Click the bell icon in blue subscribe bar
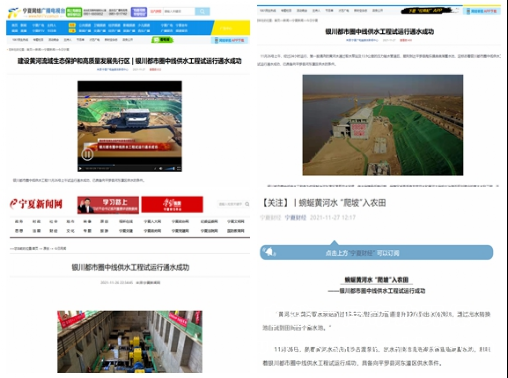The image size is (508, 378). 269,252
